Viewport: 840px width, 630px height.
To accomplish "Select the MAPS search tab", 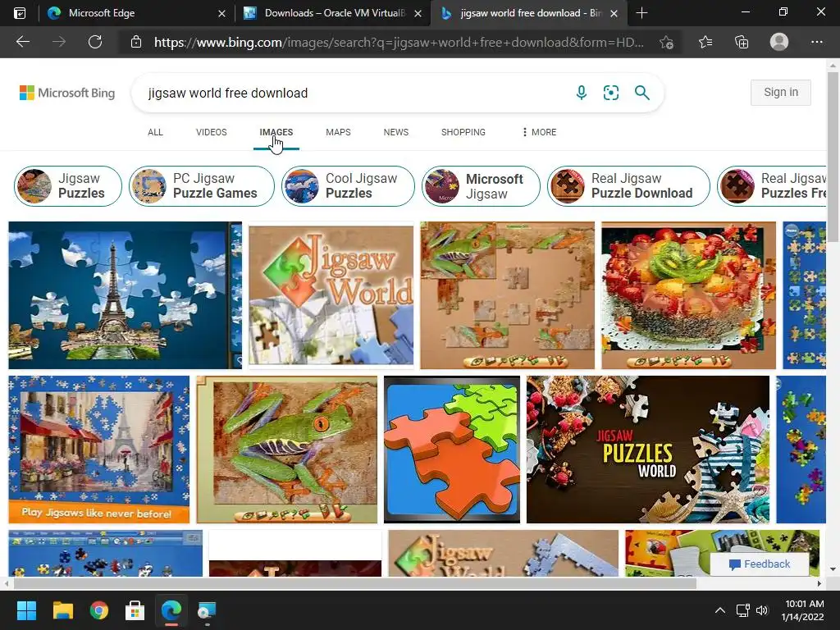I will pos(338,132).
